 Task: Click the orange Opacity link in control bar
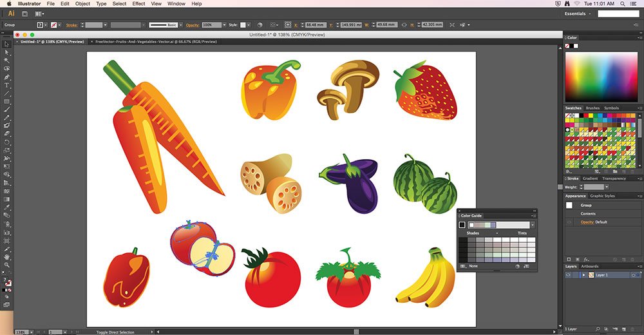pyautogui.click(x=193, y=25)
